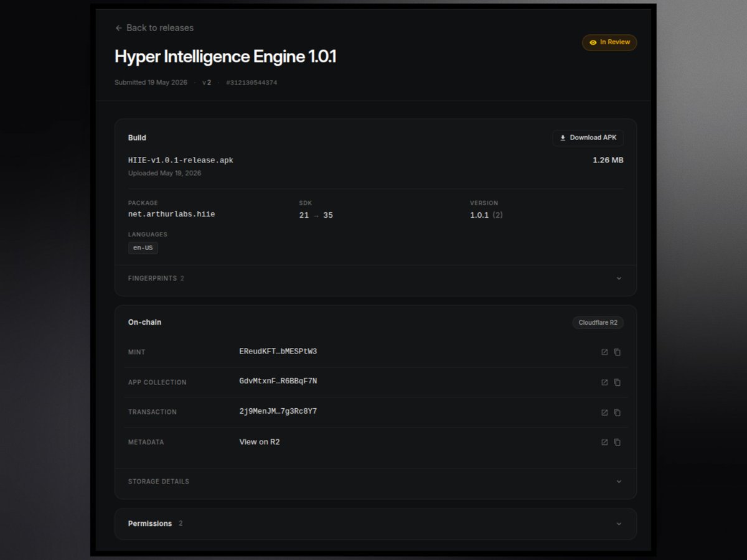Viewport: 747px width, 560px height.
Task: Click the Mint value EReudKFT…bMESPtW3
Action: (278, 352)
